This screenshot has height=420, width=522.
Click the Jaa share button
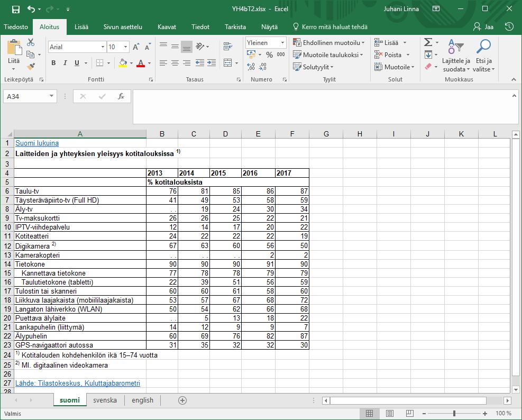tap(483, 27)
